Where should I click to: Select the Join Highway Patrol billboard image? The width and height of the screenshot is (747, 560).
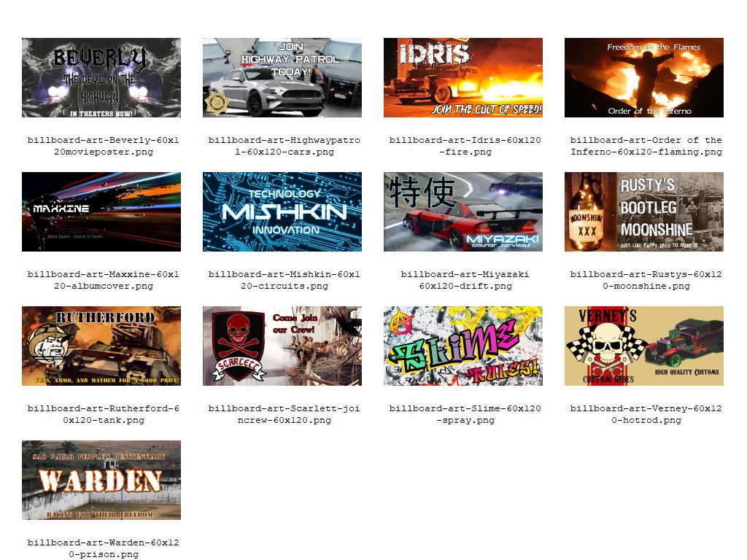coord(282,77)
